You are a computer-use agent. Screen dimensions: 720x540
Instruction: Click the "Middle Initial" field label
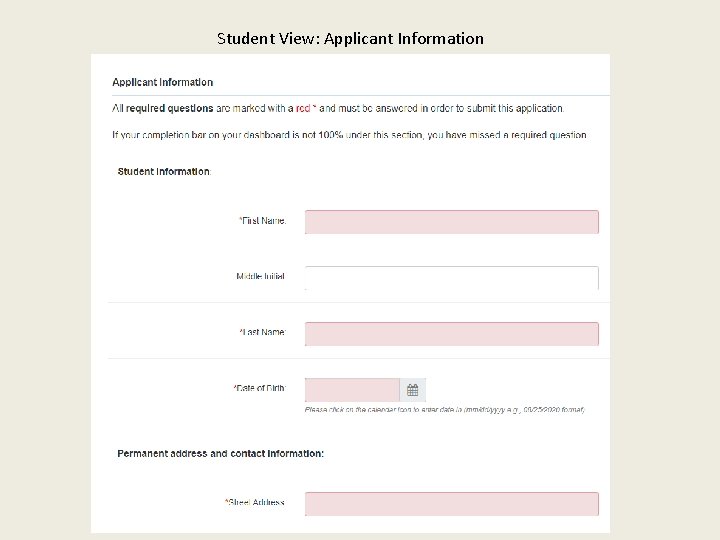260,277
